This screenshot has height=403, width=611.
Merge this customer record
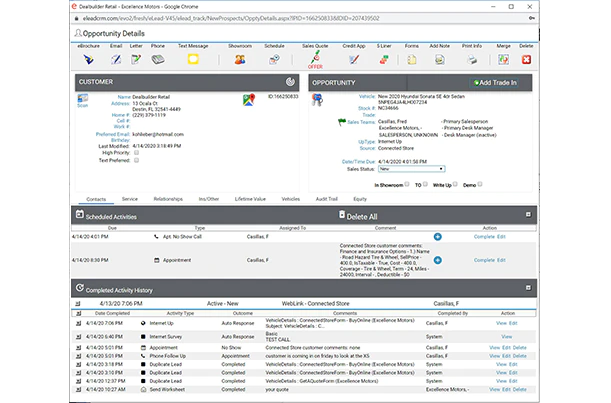coord(503,59)
